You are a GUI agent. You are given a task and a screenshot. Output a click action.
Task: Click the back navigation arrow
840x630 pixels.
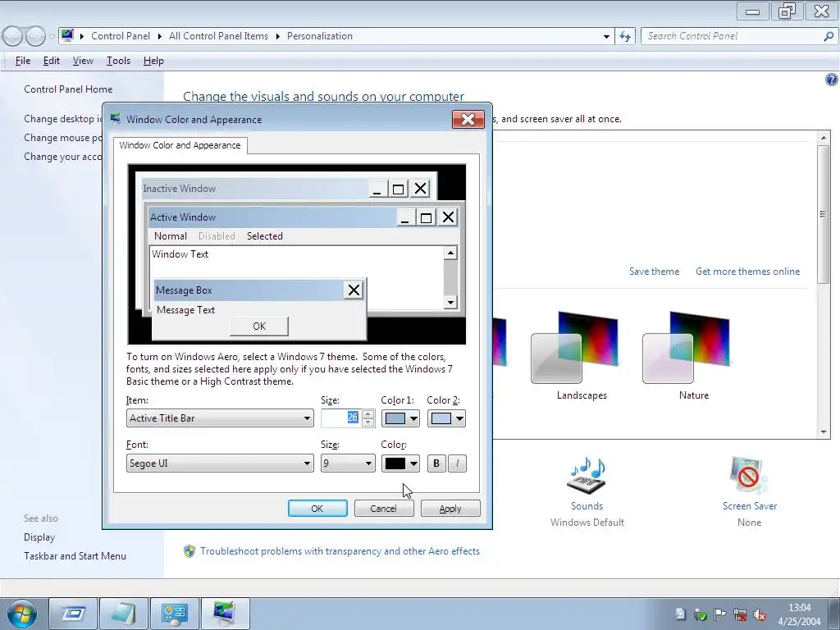point(13,36)
